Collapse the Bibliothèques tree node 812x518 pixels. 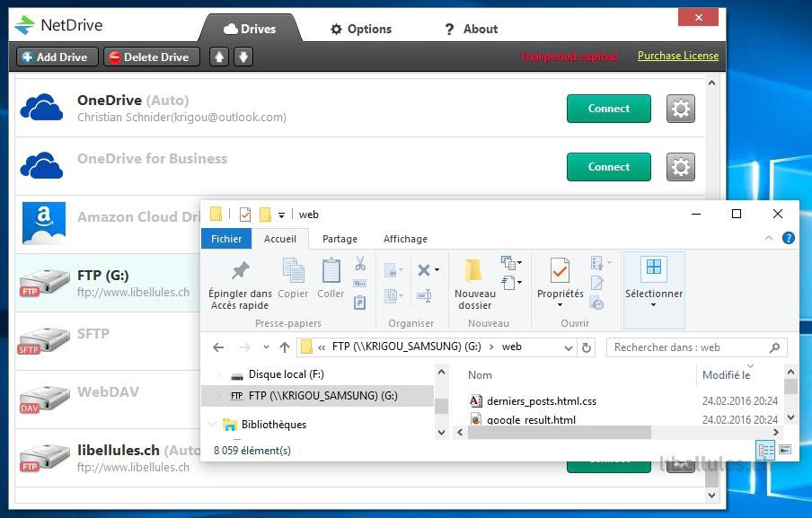[x=211, y=425]
